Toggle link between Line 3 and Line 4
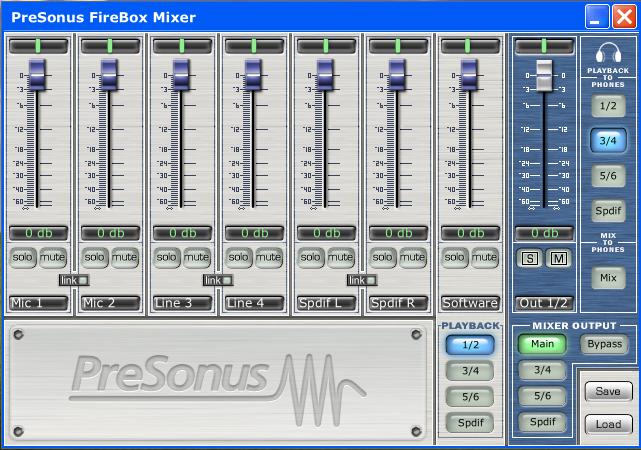 coord(218,280)
